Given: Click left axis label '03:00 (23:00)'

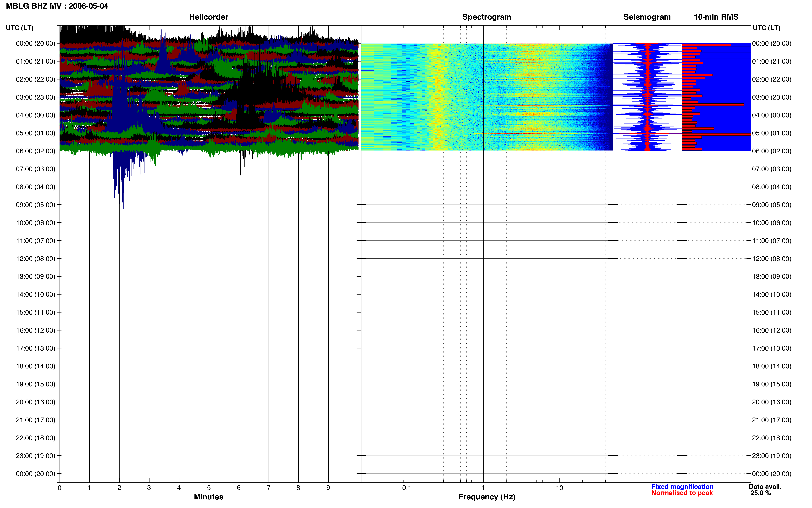Looking at the screenshot, I should pyautogui.click(x=36, y=97).
